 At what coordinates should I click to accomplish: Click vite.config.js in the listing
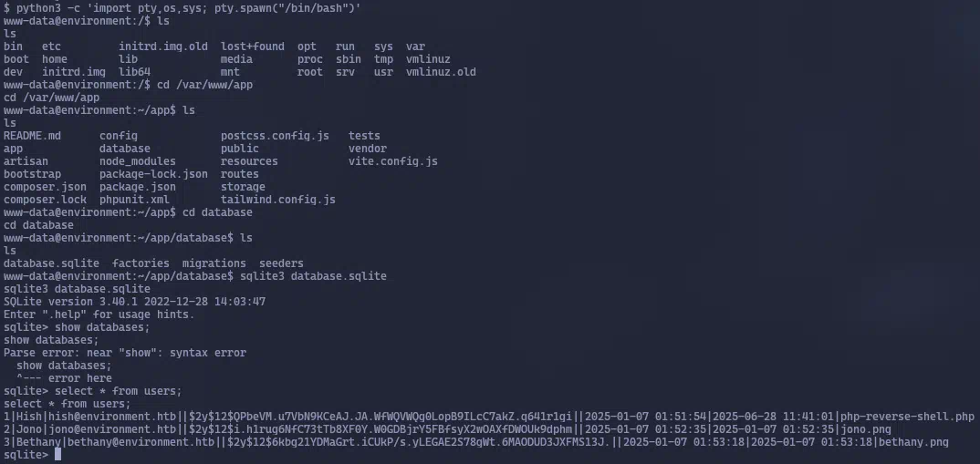pos(393,161)
